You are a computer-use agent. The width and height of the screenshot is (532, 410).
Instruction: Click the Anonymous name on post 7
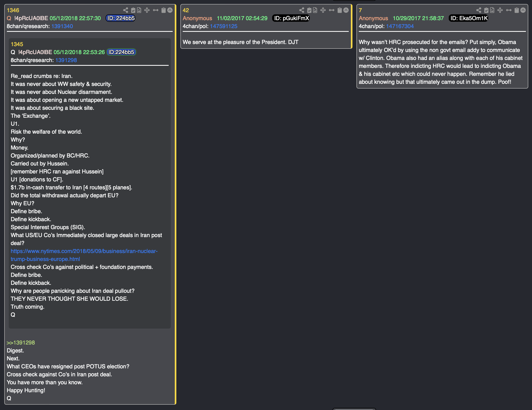[373, 18]
